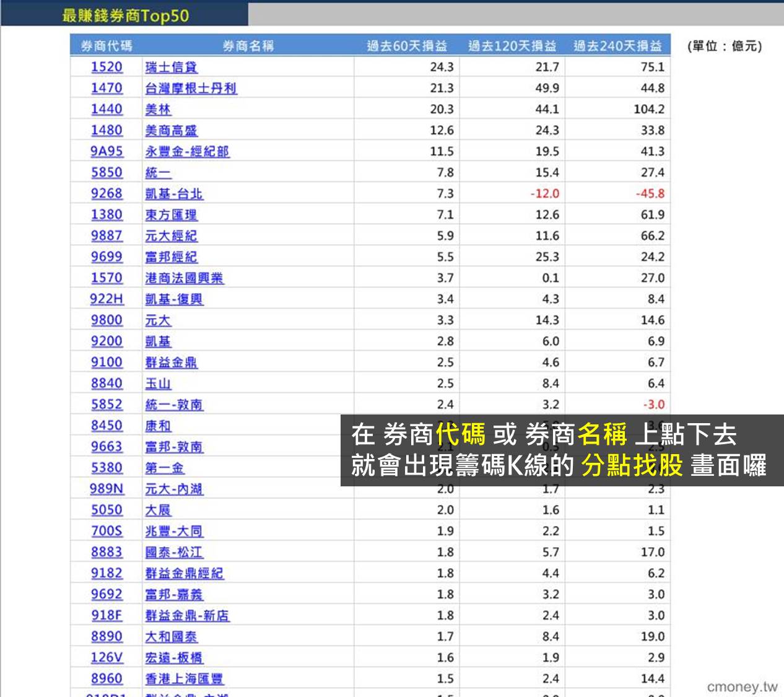Click broker code 5050
This screenshot has width=784, height=697.
[x=107, y=509]
